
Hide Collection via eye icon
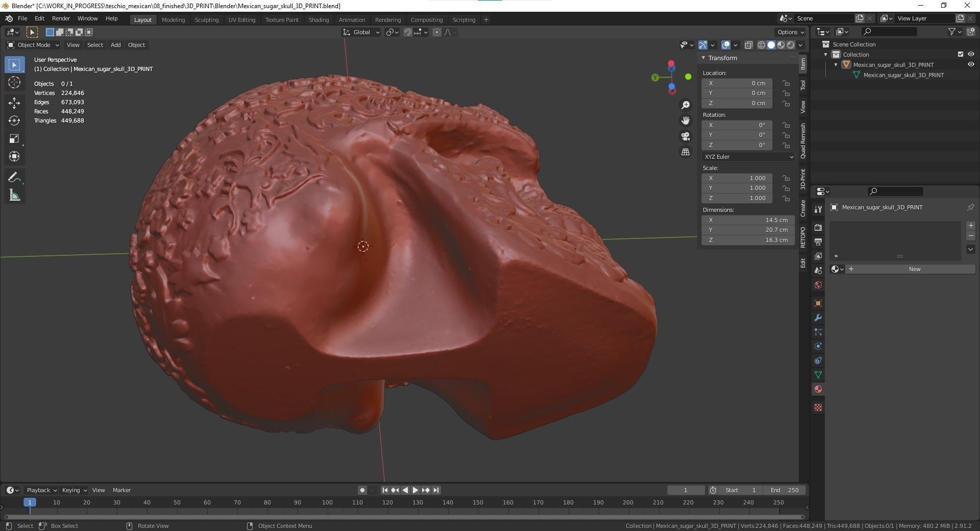(x=971, y=54)
